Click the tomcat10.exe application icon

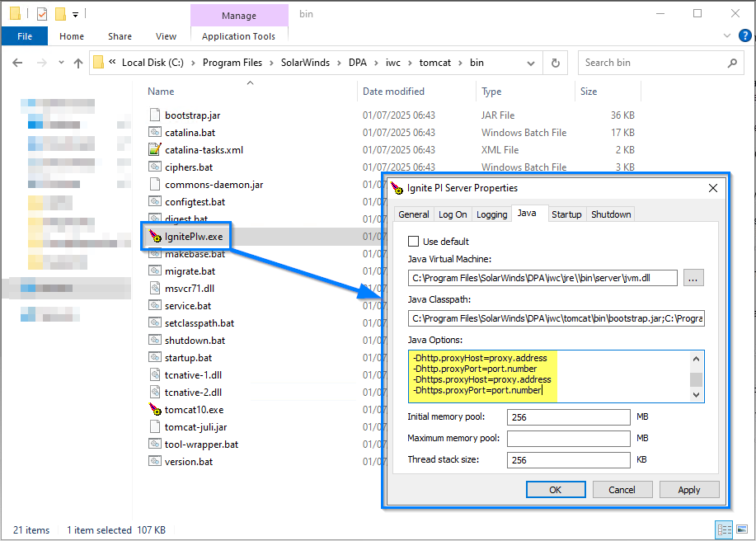click(155, 409)
